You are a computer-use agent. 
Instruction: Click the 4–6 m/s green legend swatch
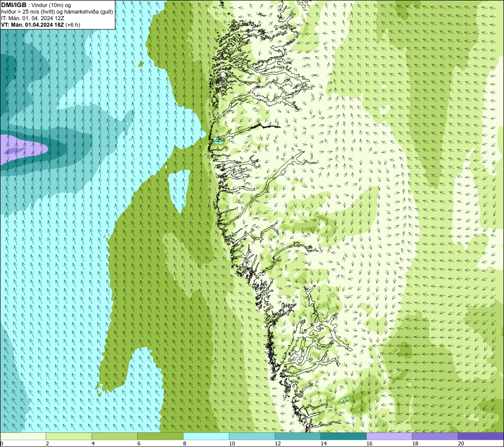(x=114, y=436)
